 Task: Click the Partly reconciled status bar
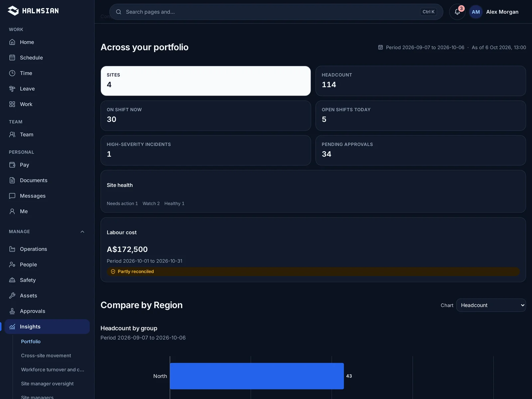[313, 272]
